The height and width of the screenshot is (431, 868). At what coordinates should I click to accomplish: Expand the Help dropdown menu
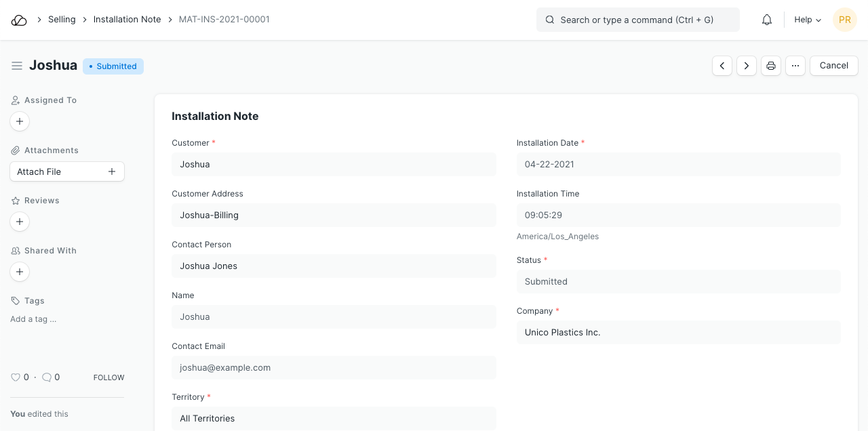[x=808, y=20]
